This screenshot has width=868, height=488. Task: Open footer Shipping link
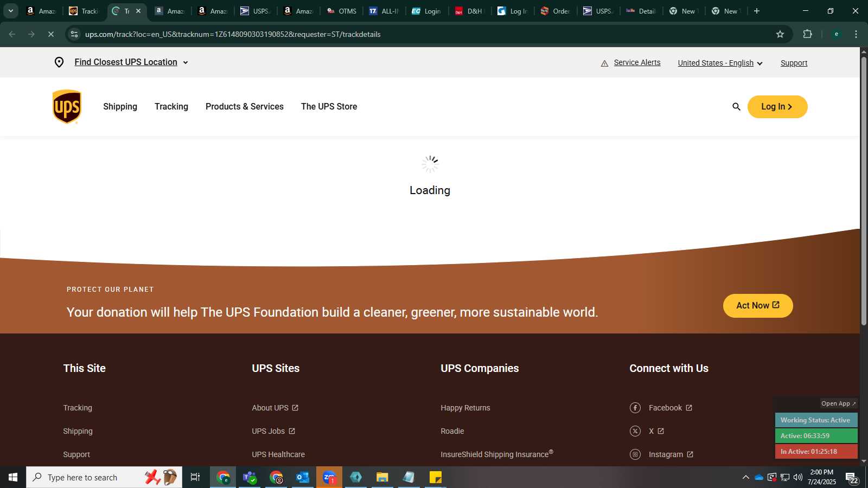(x=78, y=431)
